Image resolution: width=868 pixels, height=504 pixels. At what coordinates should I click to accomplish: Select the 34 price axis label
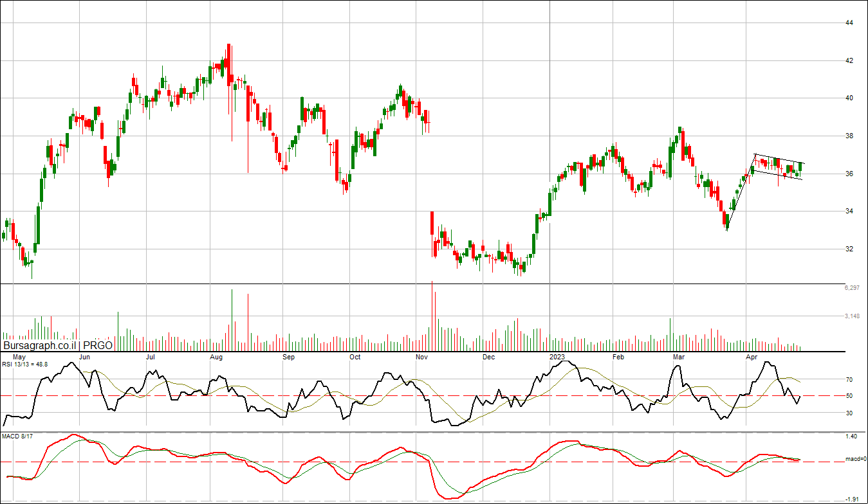pos(849,212)
